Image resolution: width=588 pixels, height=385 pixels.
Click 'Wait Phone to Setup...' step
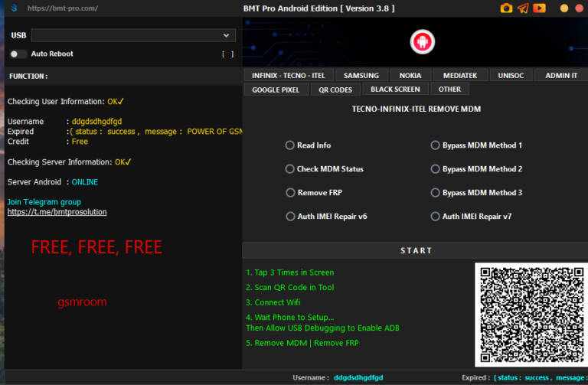pos(290,318)
